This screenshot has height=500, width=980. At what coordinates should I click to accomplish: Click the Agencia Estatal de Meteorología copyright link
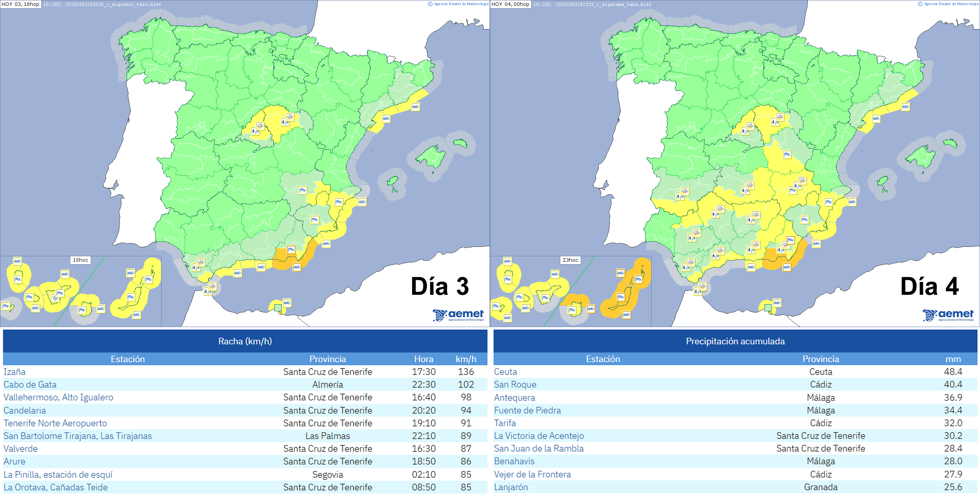[x=456, y=4]
